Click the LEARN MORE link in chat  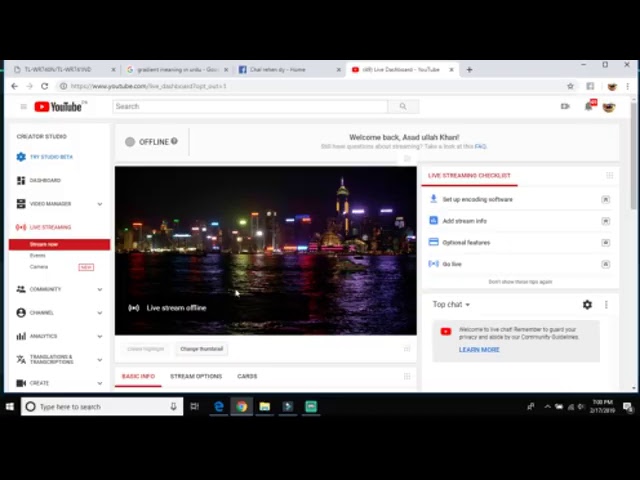coord(479,350)
